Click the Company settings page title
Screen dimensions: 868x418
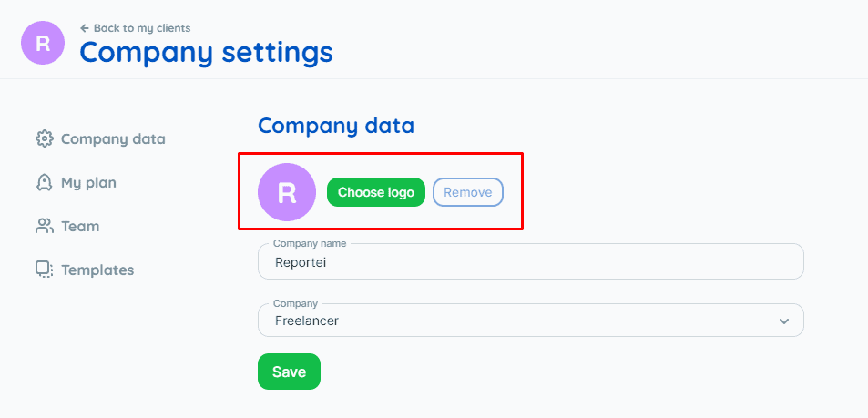coord(207,53)
